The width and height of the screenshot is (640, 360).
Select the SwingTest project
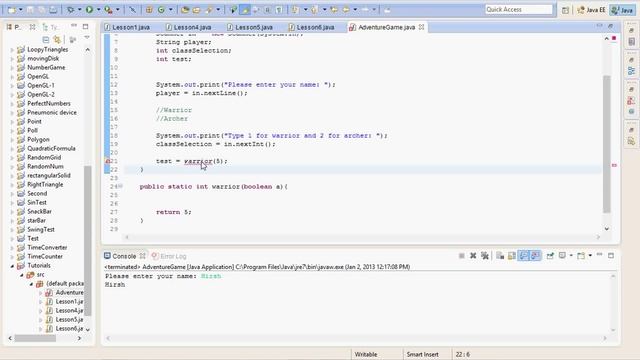pyautogui.click(x=41, y=229)
